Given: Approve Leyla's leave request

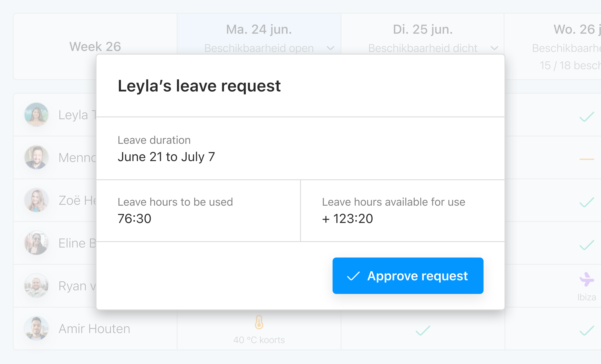Looking at the screenshot, I should (x=407, y=276).
